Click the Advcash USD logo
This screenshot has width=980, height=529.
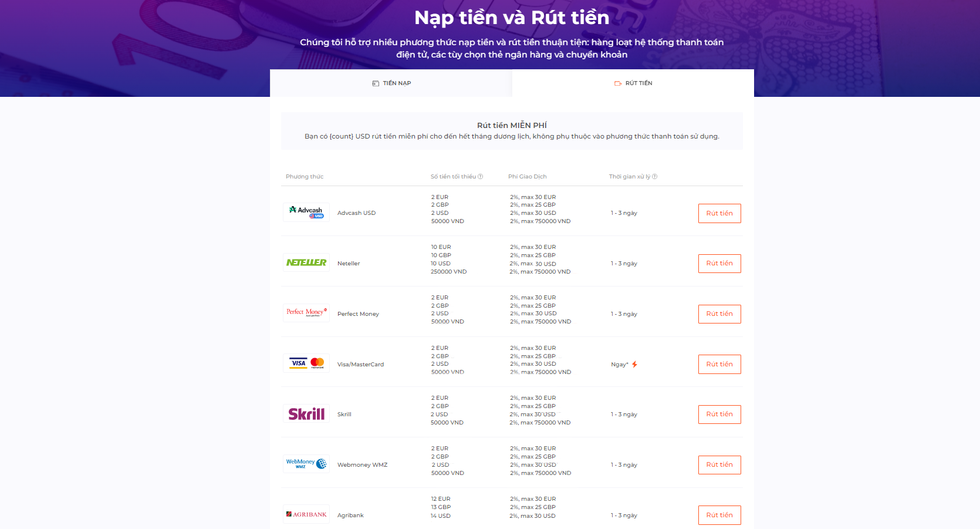click(306, 213)
